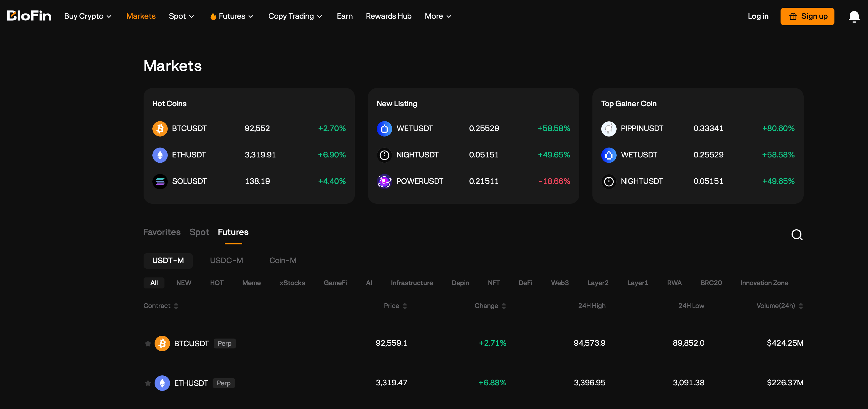868x409 pixels.
Task: Click the PIPPINUSDT coin icon
Action: tap(609, 128)
